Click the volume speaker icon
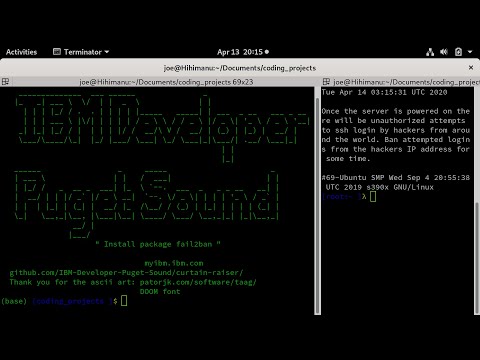This screenshot has height=360, width=480. pos(444,52)
